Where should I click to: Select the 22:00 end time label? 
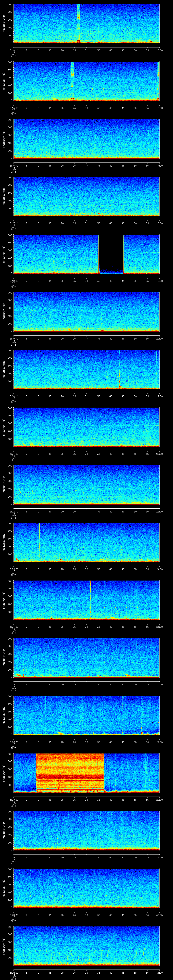coord(159,454)
